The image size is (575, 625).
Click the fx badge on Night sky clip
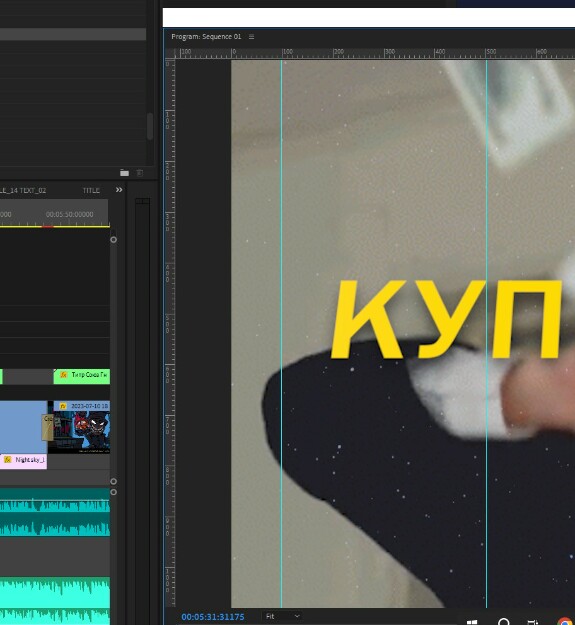[8, 460]
